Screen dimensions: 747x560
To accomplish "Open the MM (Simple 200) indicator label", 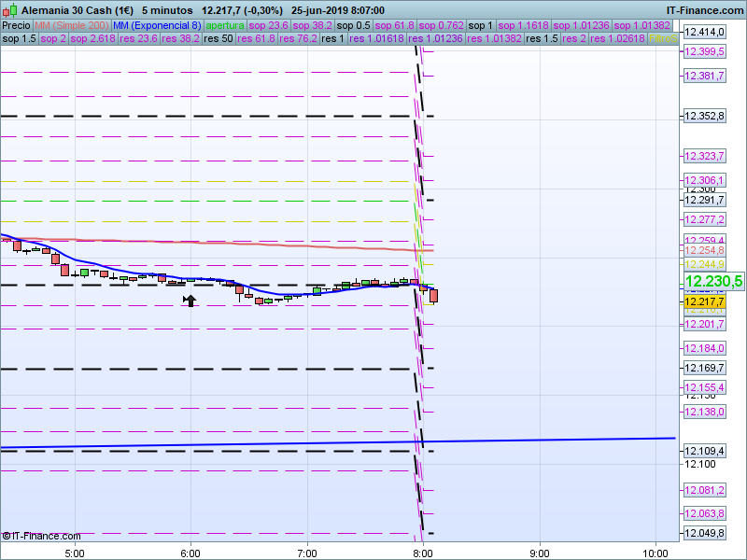I will pos(71,25).
